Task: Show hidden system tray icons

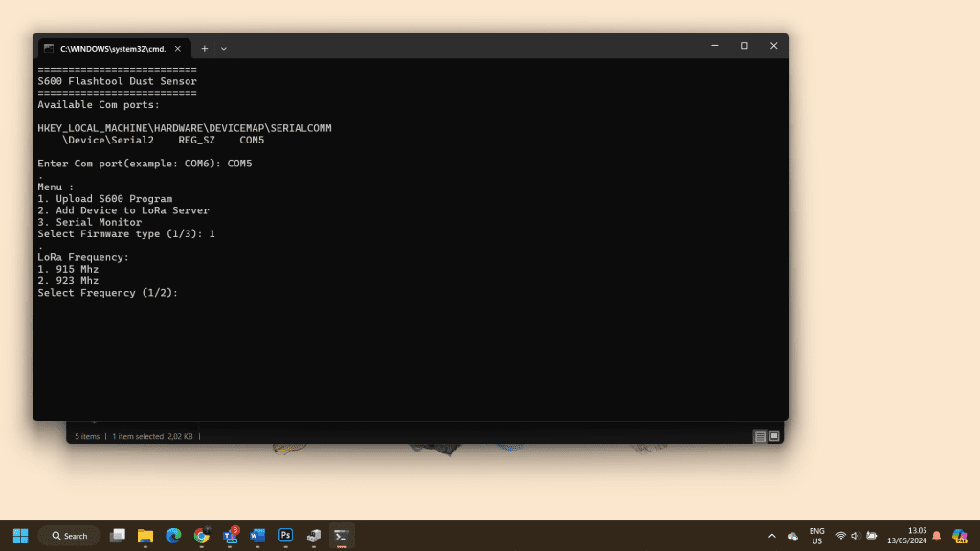Action: tap(772, 536)
